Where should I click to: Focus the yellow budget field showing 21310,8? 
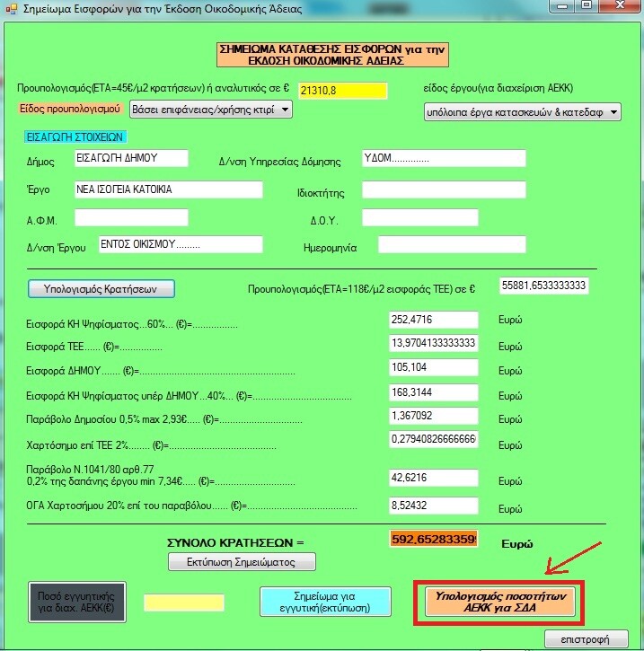click(x=342, y=91)
